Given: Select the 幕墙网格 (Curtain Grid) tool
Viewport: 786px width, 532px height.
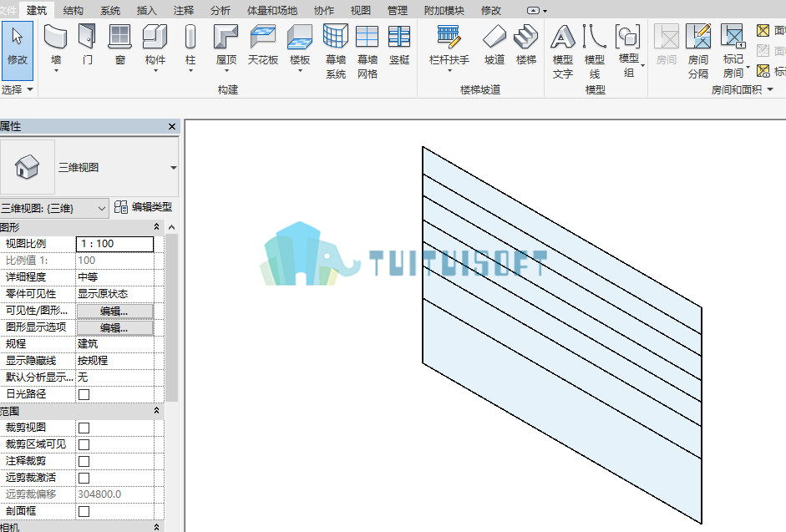Looking at the screenshot, I should pyautogui.click(x=367, y=51).
